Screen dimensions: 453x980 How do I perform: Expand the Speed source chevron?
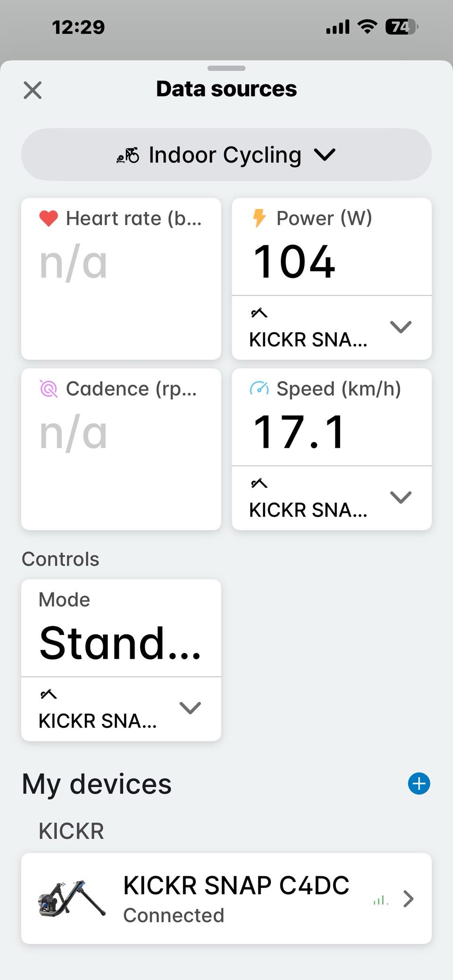(401, 497)
